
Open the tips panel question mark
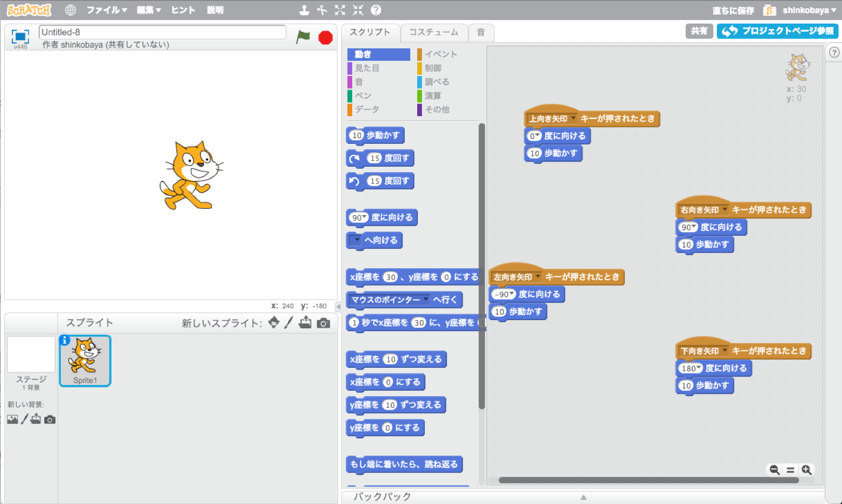pos(834,52)
